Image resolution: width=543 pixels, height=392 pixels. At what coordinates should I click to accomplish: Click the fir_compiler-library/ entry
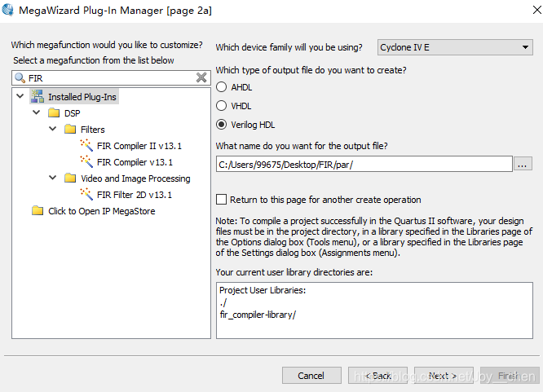point(258,315)
